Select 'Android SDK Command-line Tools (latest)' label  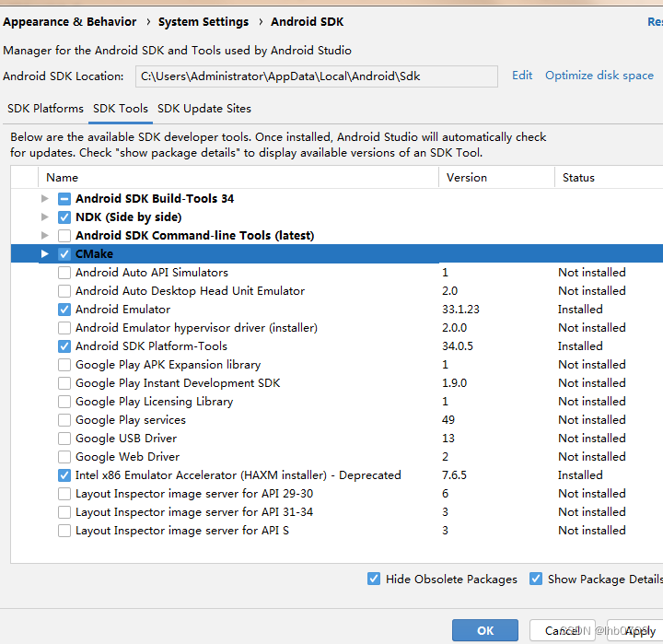click(x=195, y=235)
